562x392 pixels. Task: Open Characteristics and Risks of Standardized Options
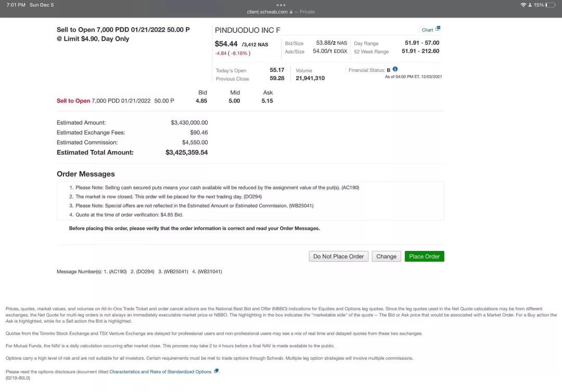[x=160, y=372]
